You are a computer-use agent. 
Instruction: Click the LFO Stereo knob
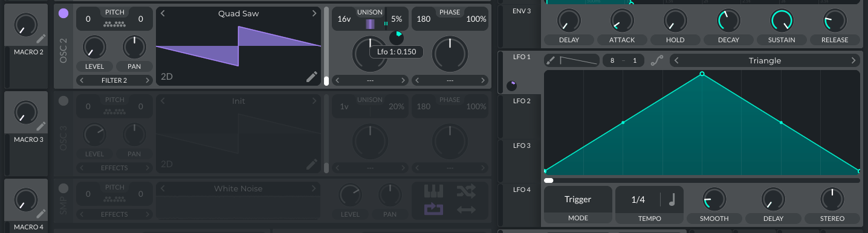(x=832, y=199)
